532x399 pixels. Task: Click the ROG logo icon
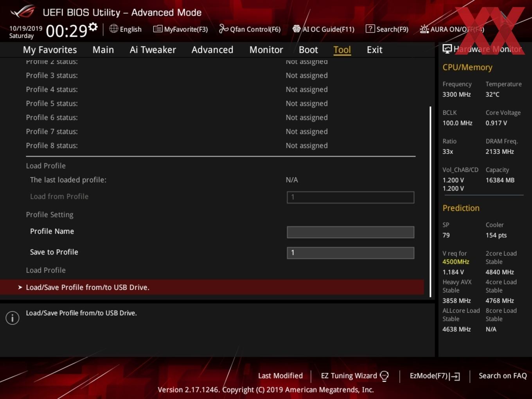point(23,12)
